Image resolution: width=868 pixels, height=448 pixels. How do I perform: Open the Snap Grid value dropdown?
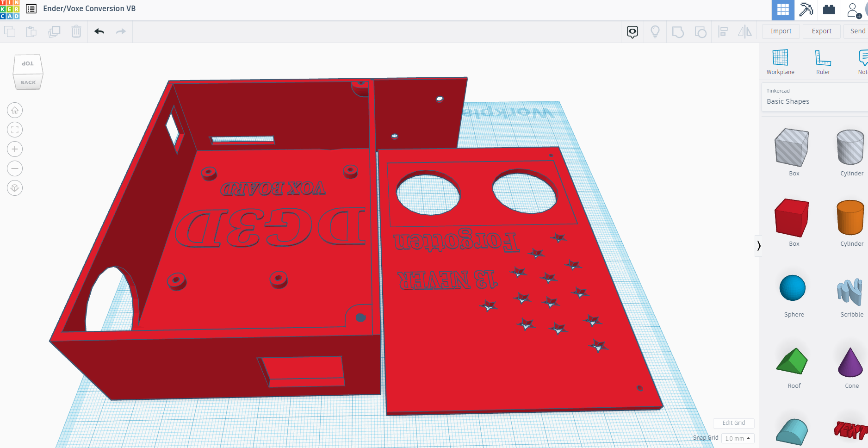coord(738,438)
